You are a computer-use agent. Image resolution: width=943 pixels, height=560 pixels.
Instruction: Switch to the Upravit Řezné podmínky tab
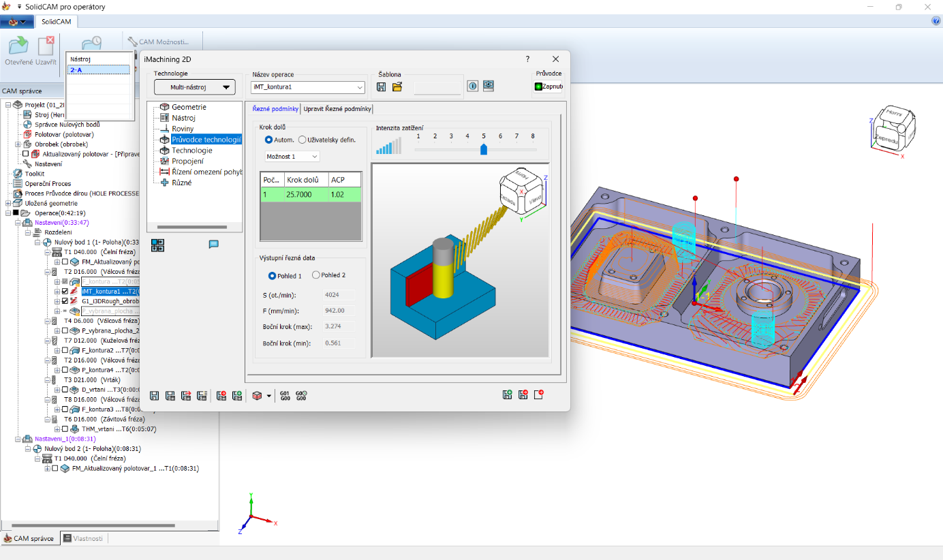[337, 109]
